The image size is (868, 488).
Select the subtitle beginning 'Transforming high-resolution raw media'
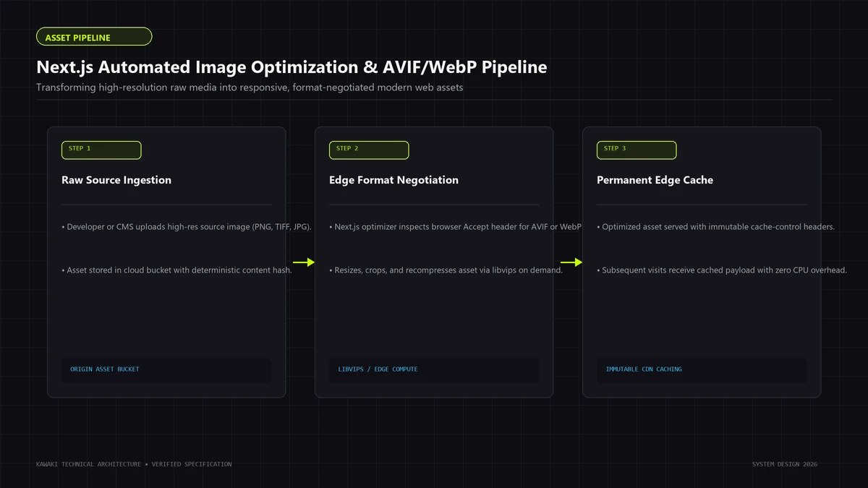pos(250,87)
